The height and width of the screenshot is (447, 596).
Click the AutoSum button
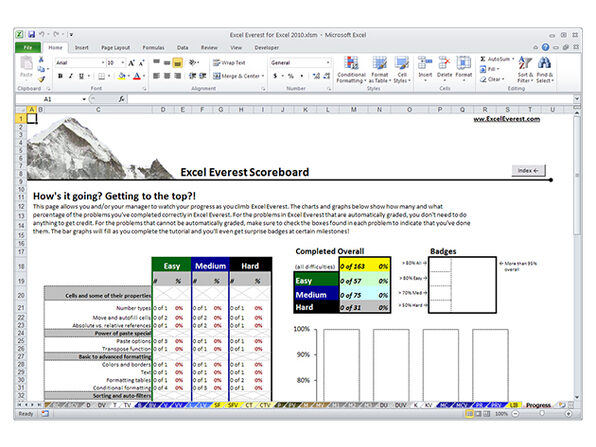pyautogui.click(x=497, y=59)
